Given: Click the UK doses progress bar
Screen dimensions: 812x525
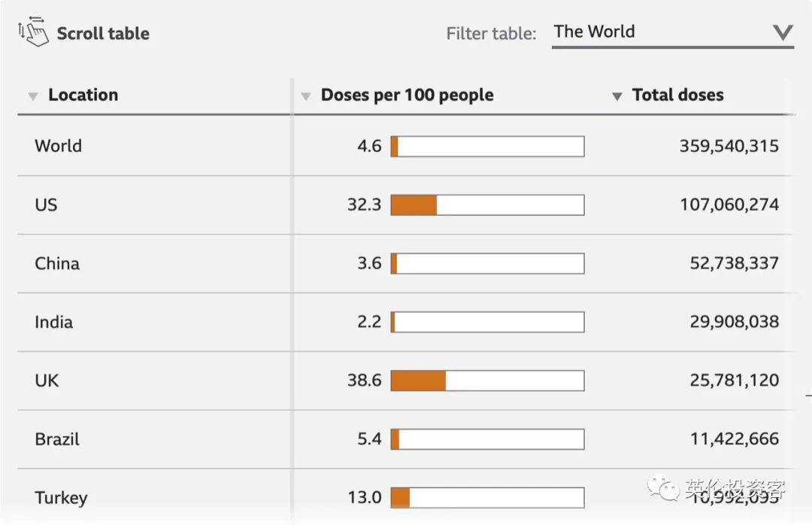Looking at the screenshot, I should 487,381.
